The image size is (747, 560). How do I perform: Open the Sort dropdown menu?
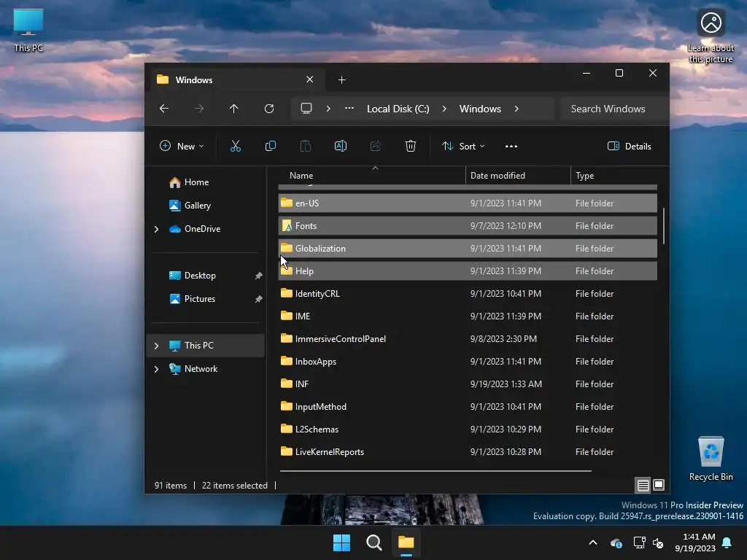pos(463,146)
